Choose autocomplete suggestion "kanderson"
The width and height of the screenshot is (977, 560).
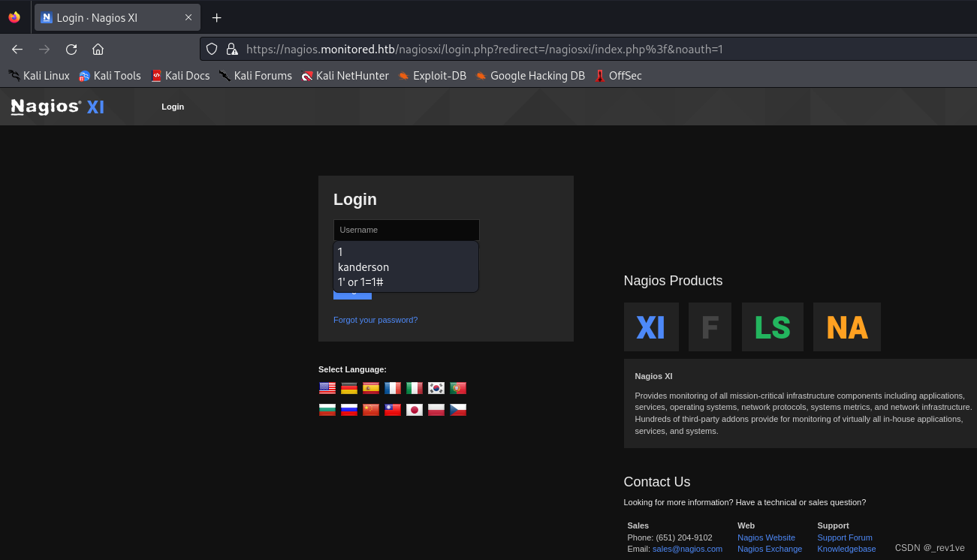click(x=406, y=267)
